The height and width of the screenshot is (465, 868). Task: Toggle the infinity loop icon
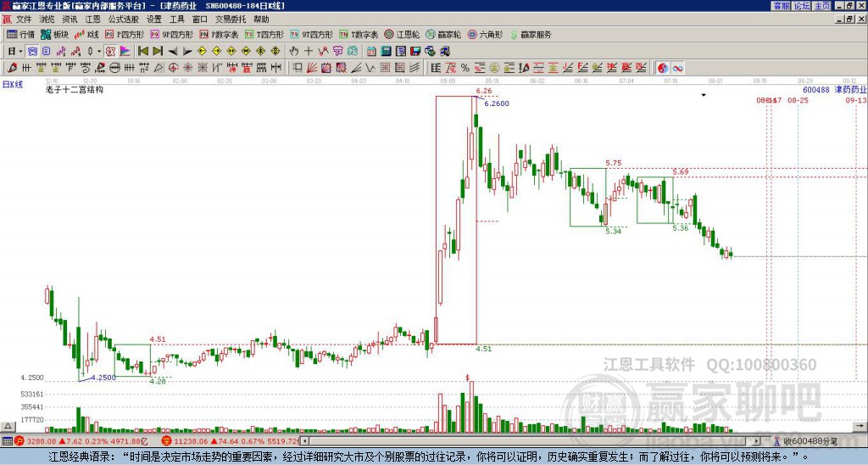(x=677, y=68)
